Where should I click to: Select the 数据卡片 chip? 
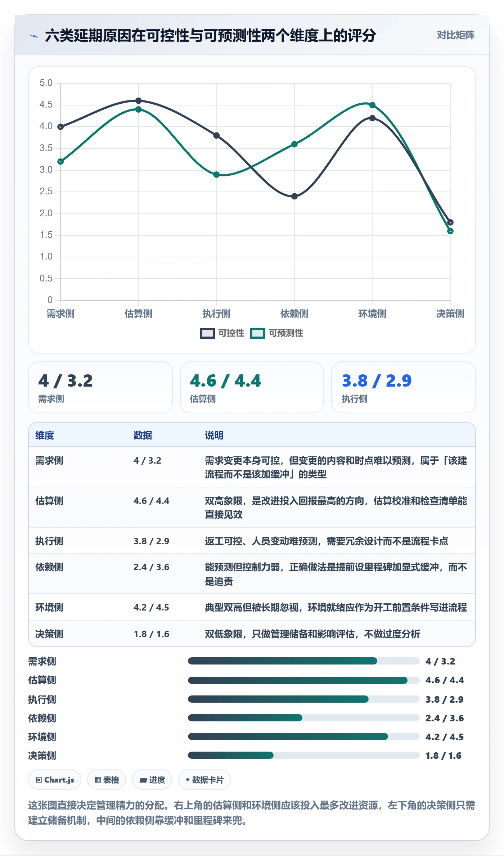coord(204,780)
